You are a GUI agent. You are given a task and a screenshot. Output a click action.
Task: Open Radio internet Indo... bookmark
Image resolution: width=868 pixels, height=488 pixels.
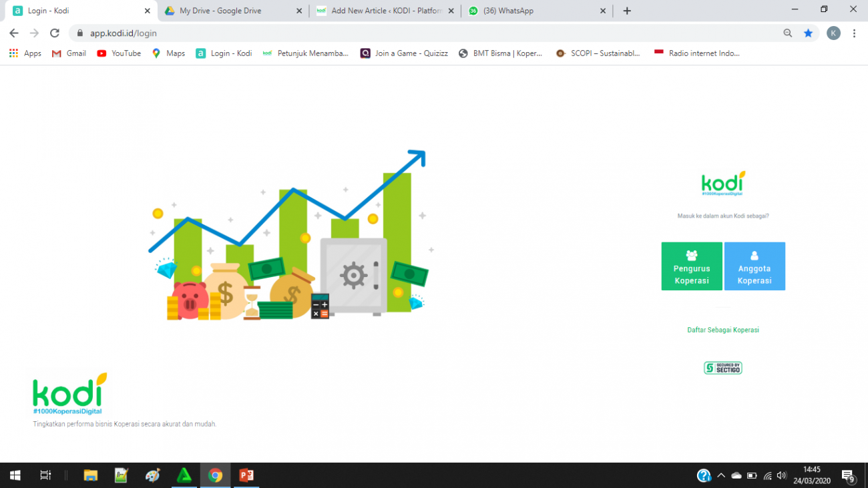click(696, 53)
